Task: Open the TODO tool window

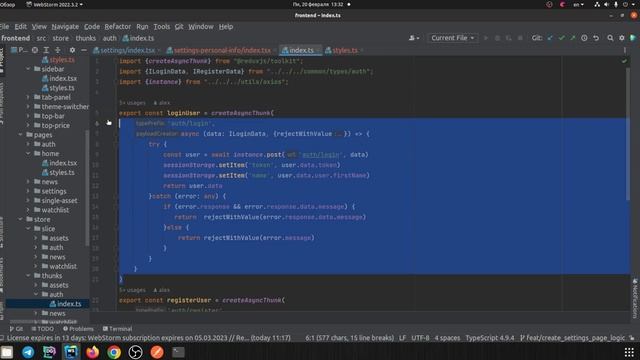Action: [x=43, y=329]
